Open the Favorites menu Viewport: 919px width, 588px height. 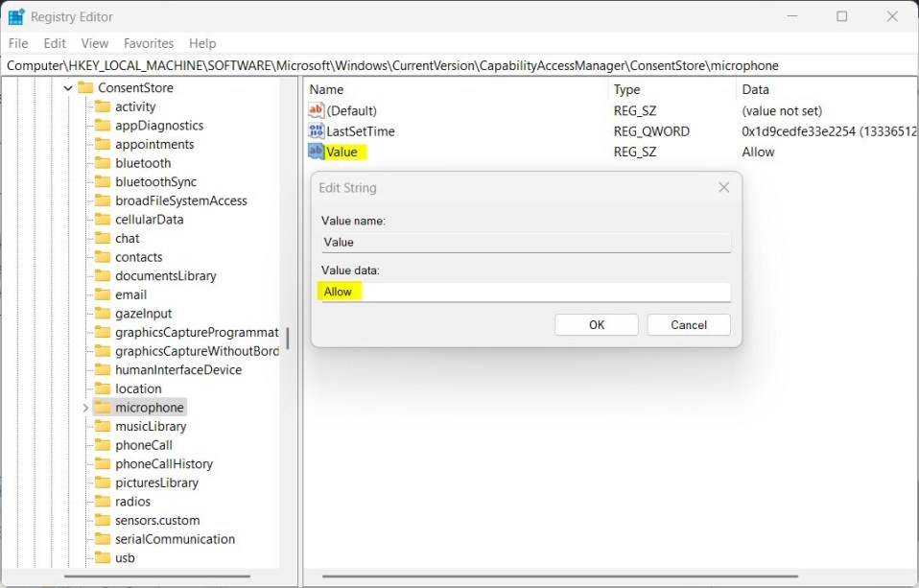pyautogui.click(x=149, y=43)
